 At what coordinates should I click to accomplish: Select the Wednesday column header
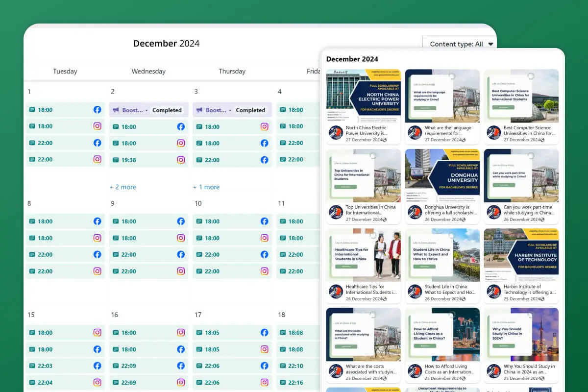148,71
